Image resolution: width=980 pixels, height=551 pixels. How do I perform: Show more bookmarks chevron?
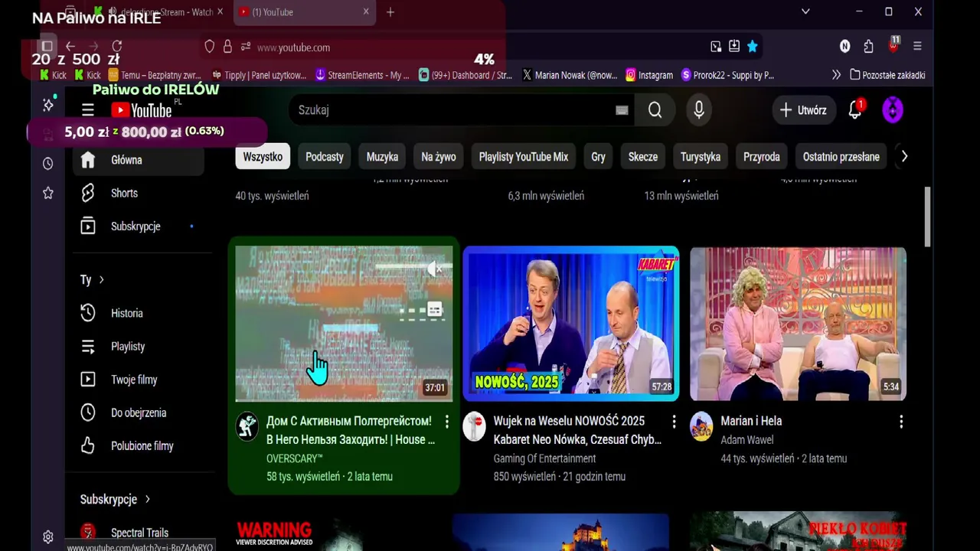click(x=836, y=75)
